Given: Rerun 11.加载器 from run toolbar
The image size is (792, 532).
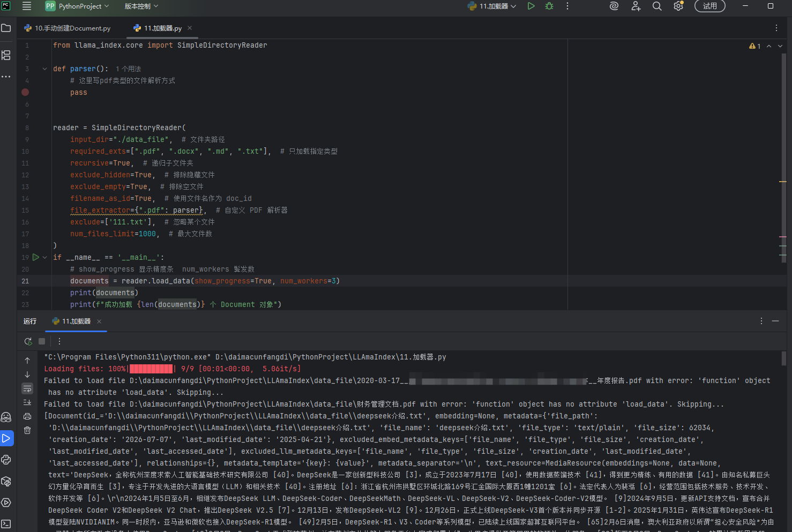Looking at the screenshot, I should point(28,341).
